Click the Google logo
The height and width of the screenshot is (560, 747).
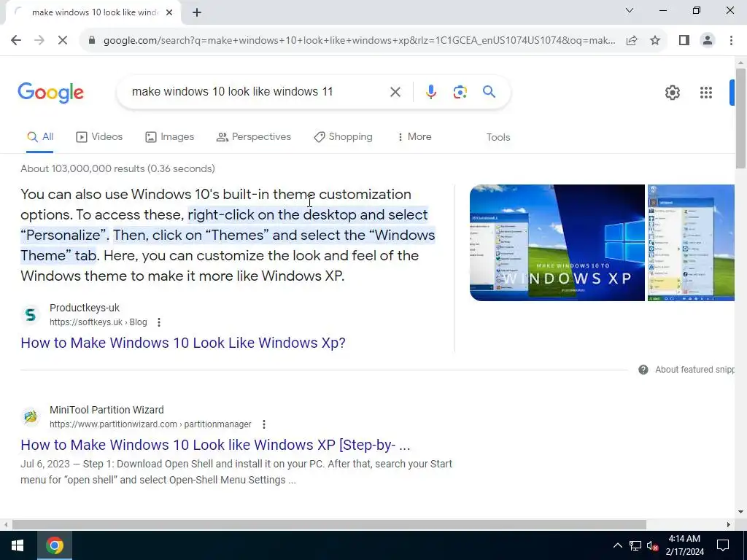50,93
